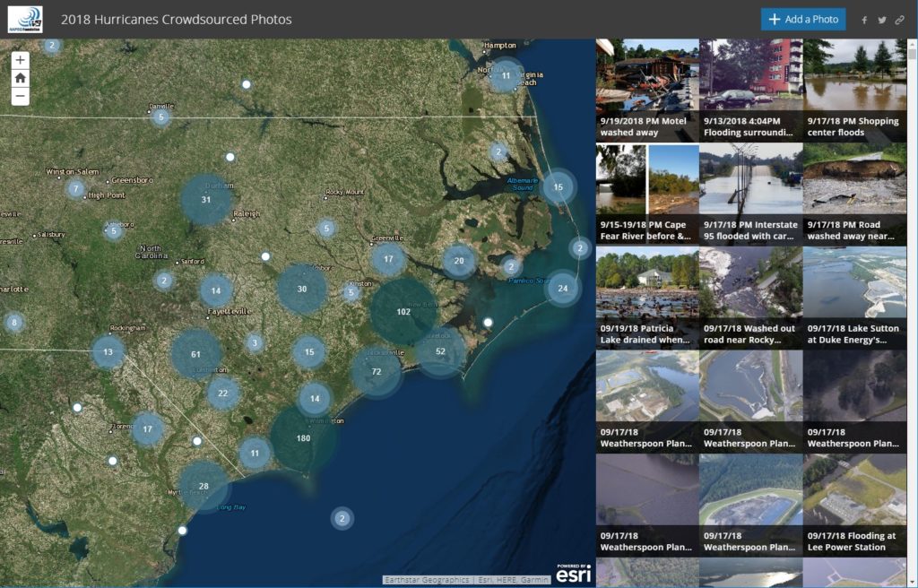Click the Add a Photo button
Screen dimensions: 918x588
tap(803, 20)
